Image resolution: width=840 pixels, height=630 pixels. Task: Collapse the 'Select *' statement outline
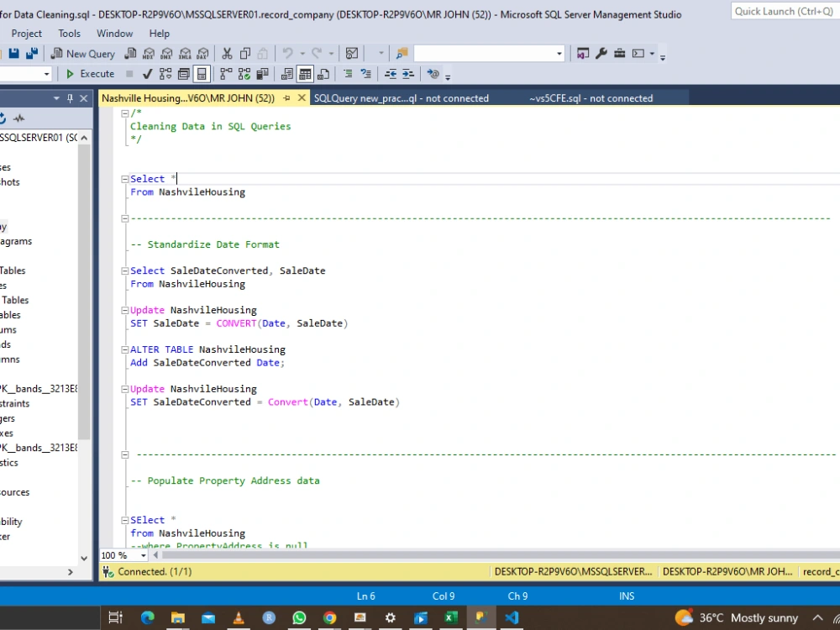click(124, 179)
